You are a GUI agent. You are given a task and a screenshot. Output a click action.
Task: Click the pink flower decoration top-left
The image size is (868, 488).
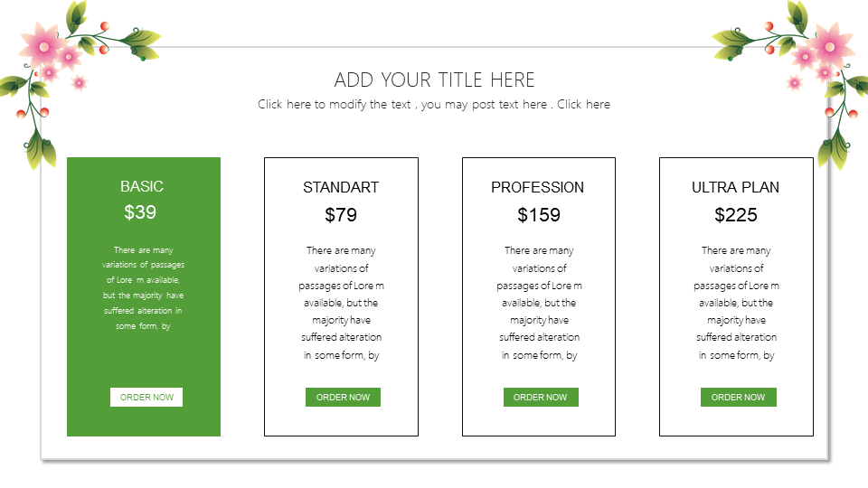tap(44, 44)
